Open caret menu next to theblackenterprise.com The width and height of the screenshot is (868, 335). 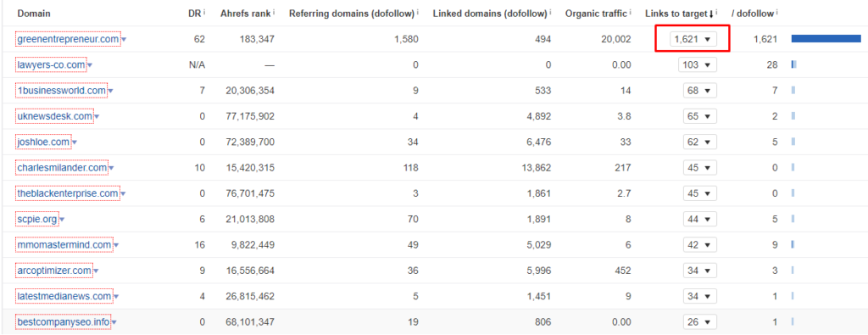click(x=123, y=194)
